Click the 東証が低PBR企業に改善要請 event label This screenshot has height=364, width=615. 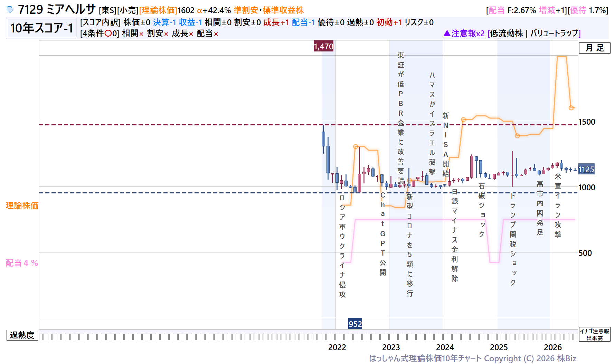pyautogui.click(x=401, y=118)
